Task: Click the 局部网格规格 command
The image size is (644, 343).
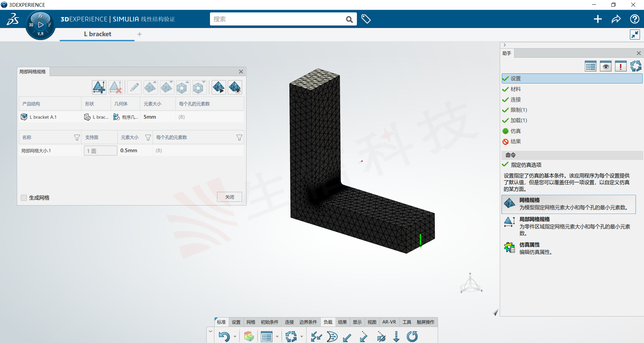Action: click(x=569, y=226)
